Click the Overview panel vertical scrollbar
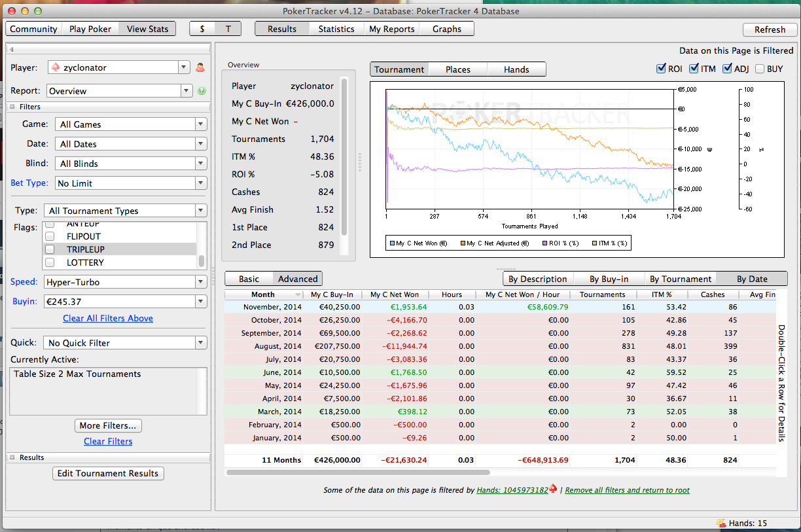Viewport: 801px width, 532px height. [x=345, y=157]
